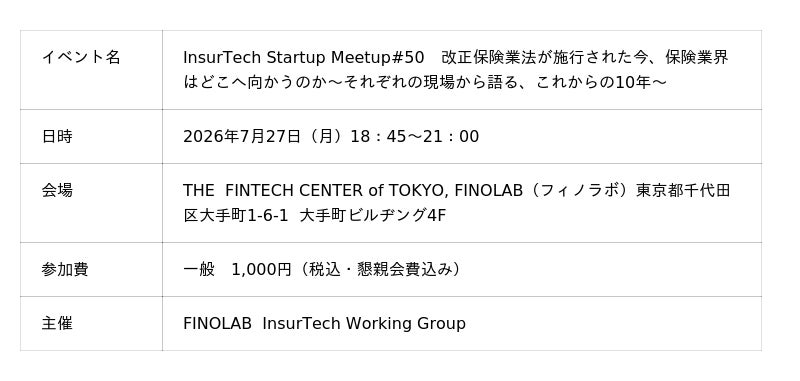
Task: Click 東京都千代田 in the venue row
Action: click(683, 191)
